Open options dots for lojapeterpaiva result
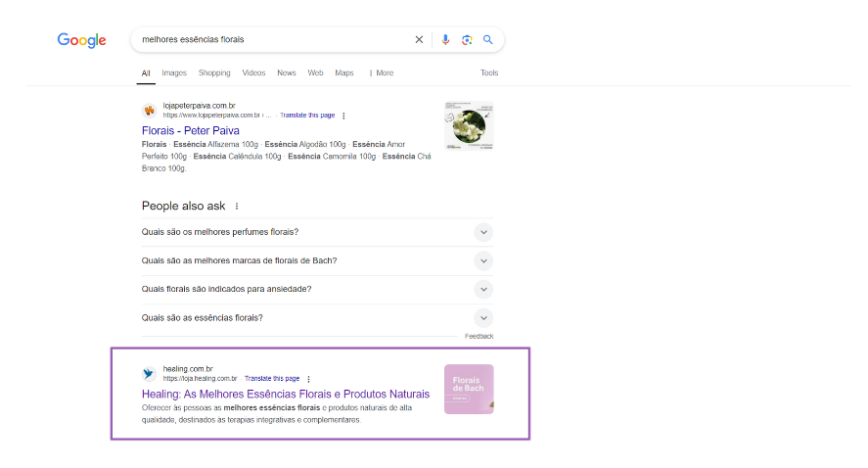868x468 pixels. 343,116
